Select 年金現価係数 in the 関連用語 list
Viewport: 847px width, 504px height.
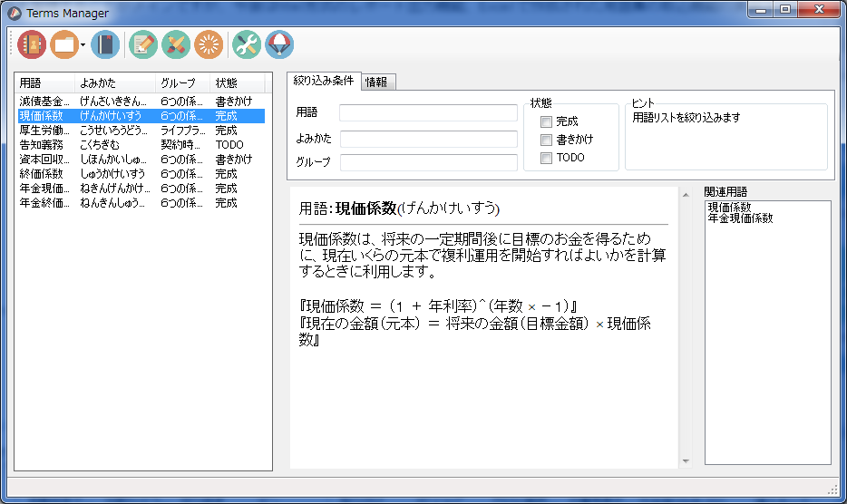point(740,218)
